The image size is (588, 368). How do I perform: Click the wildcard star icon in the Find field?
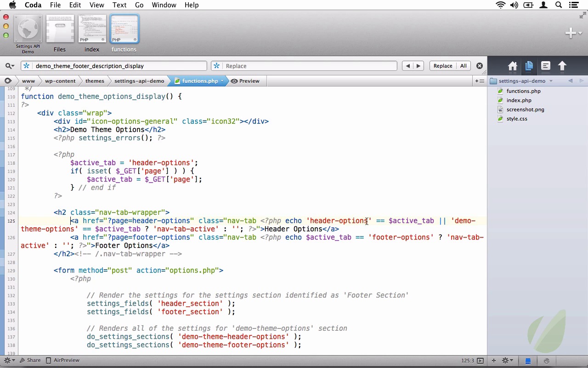tap(27, 66)
